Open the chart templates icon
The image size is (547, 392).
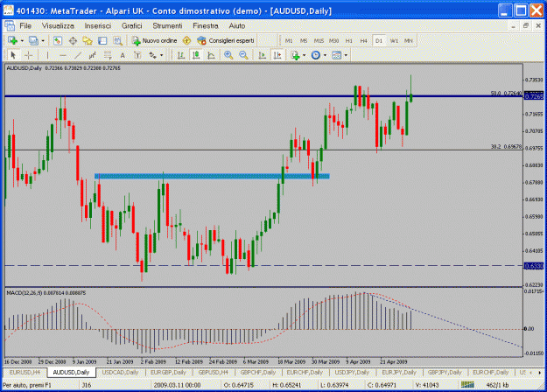tap(337, 55)
